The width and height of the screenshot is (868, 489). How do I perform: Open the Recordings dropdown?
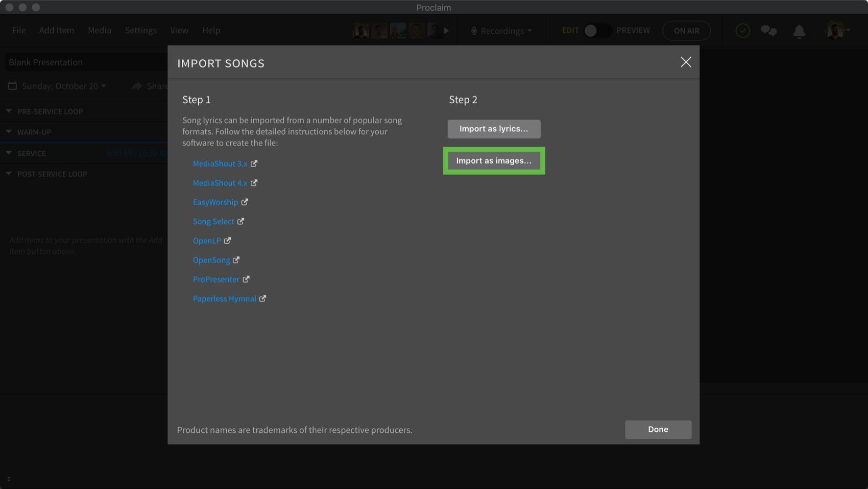coord(501,31)
